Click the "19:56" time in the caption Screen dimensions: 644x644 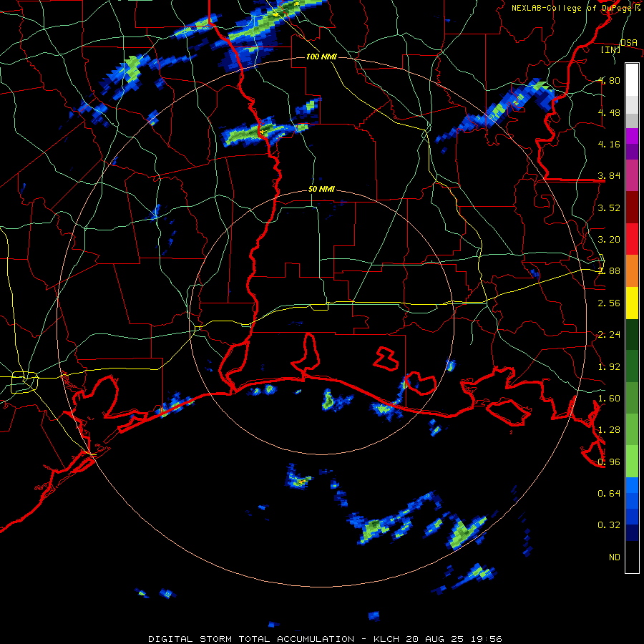click(x=487, y=639)
